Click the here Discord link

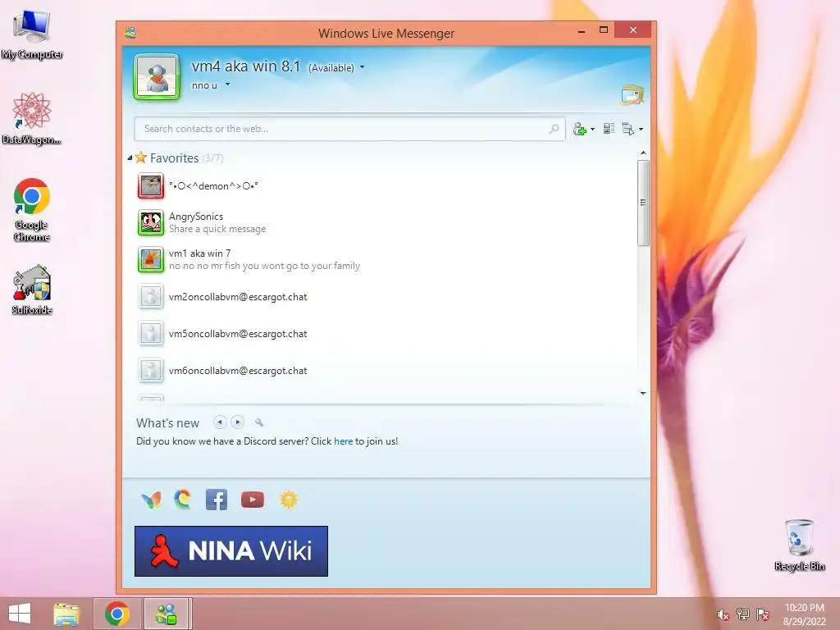(x=344, y=441)
